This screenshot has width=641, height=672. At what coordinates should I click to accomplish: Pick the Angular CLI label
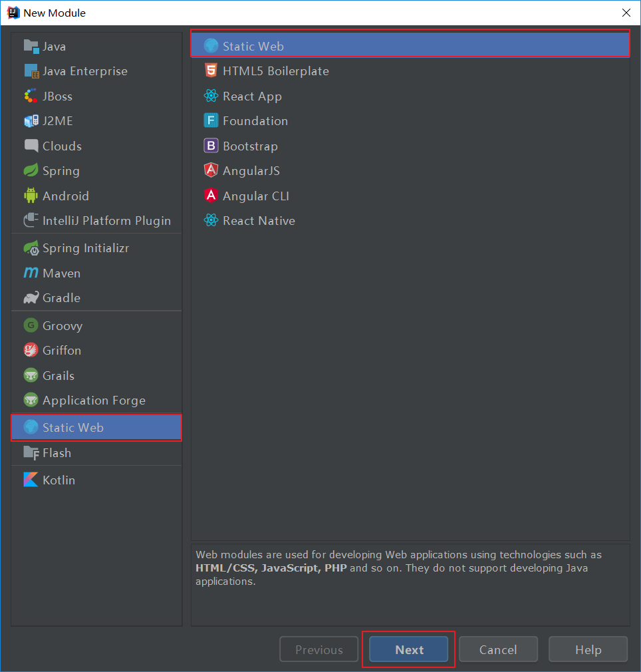[x=256, y=196]
